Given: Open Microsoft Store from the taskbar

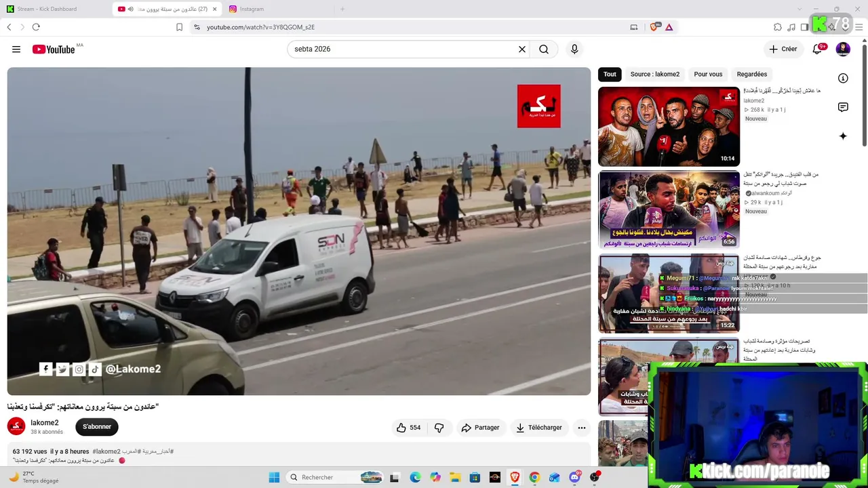Looking at the screenshot, I should pos(475,477).
